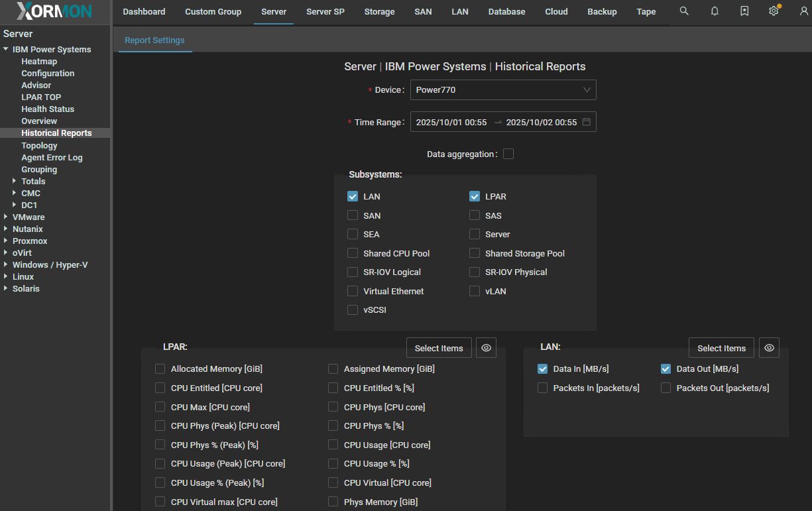The image size is (812, 511).
Task: Open the search icon in top bar
Action: 684,11
